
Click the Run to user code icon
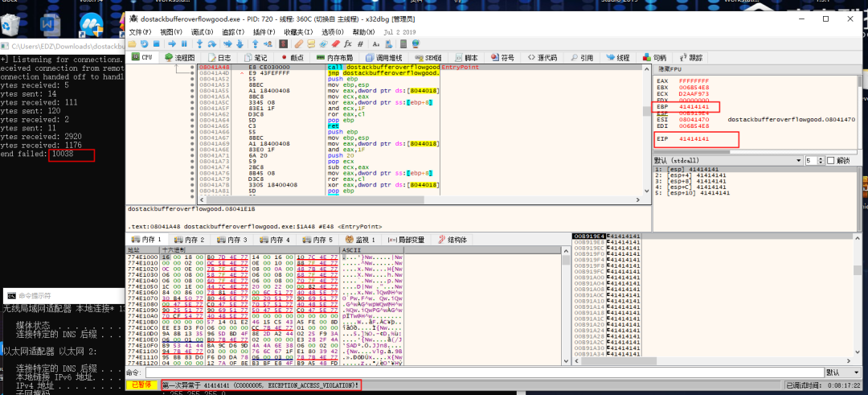[x=268, y=43]
